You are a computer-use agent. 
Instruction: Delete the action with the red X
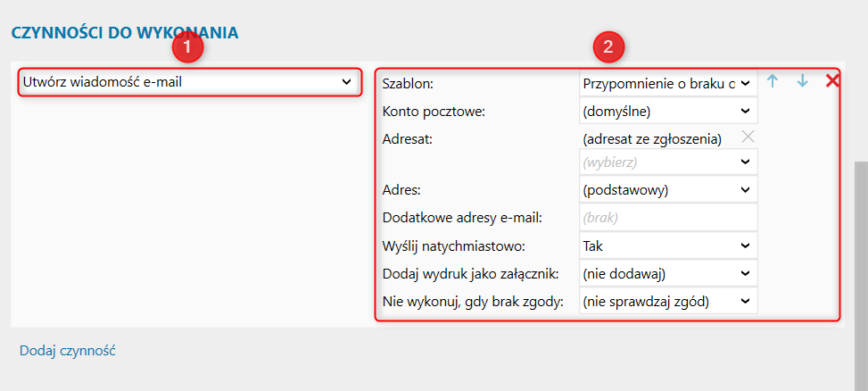[832, 81]
